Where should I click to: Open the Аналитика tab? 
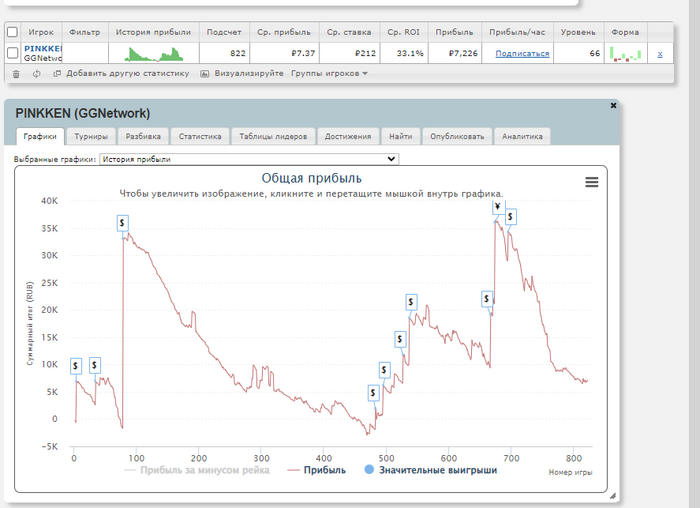click(x=522, y=137)
